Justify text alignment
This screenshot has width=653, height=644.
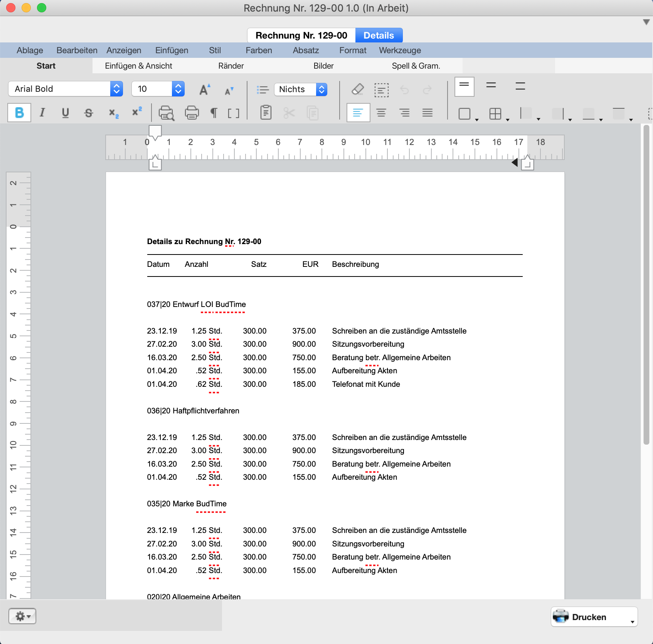pos(427,113)
